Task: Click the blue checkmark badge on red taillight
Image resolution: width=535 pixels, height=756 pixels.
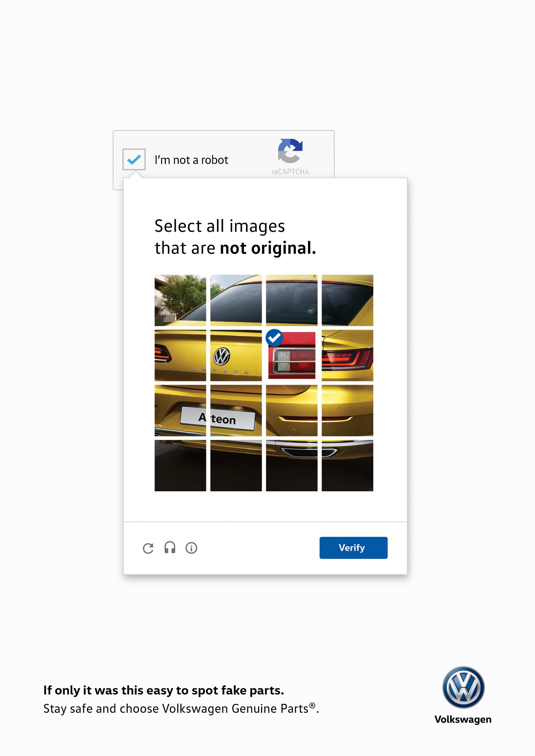Action: pos(274,338)
